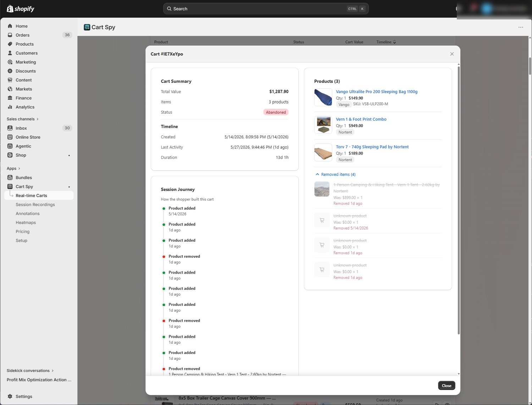
Task: Close the cart dialog with X
Action: (452, 54)
